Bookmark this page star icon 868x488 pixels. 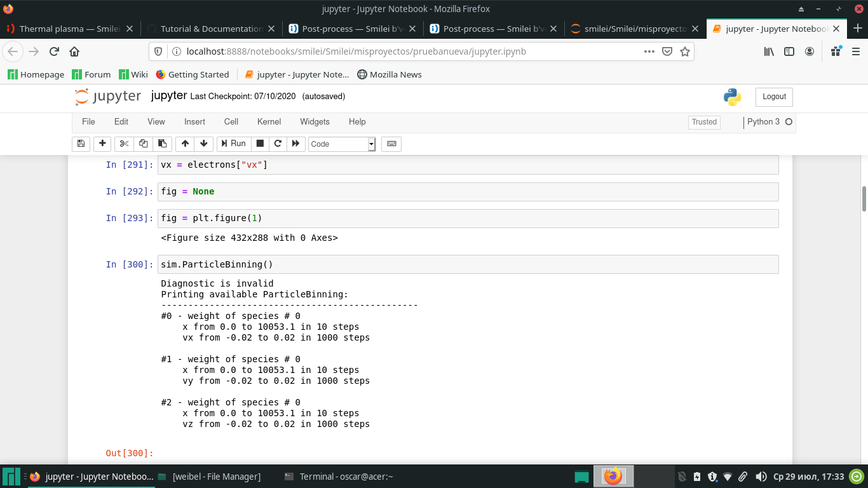pyautogui.click(x=685, y=51)
